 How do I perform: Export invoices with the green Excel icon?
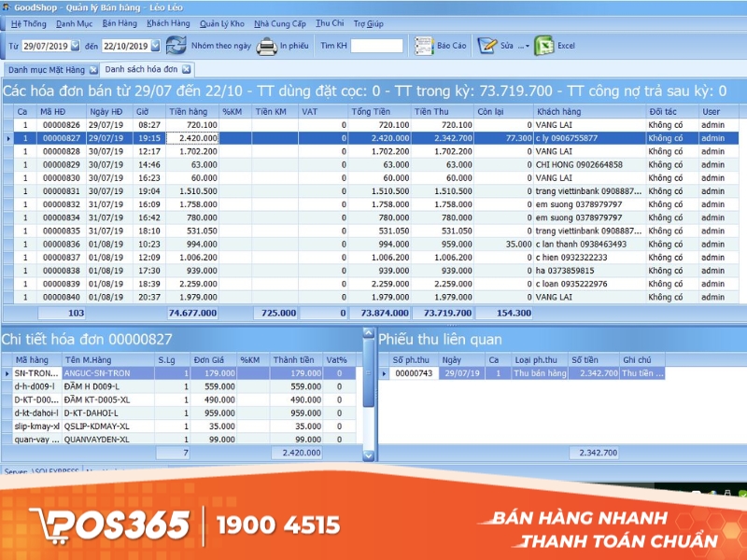(543, 45)
